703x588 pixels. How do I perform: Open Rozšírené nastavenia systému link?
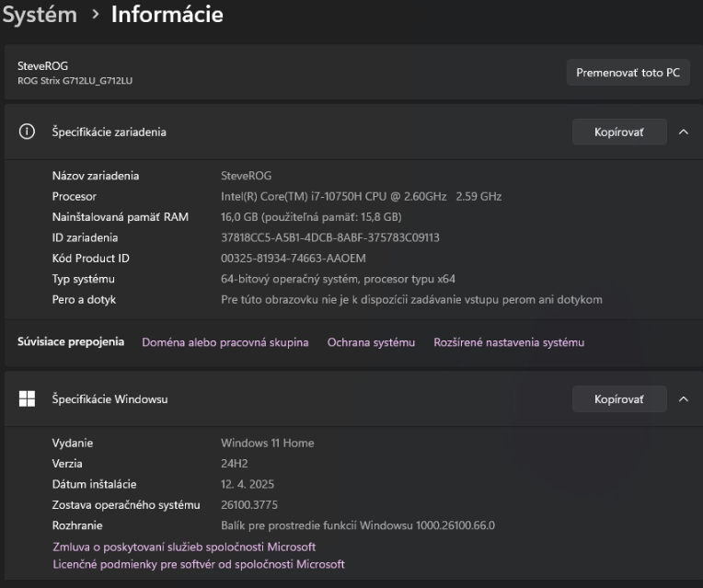[509, 342]
